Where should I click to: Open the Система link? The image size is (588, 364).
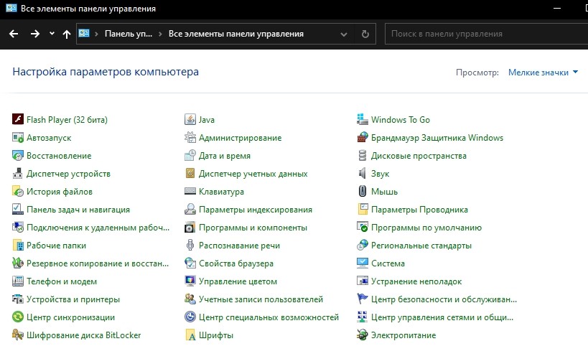(x=388, y=263)
